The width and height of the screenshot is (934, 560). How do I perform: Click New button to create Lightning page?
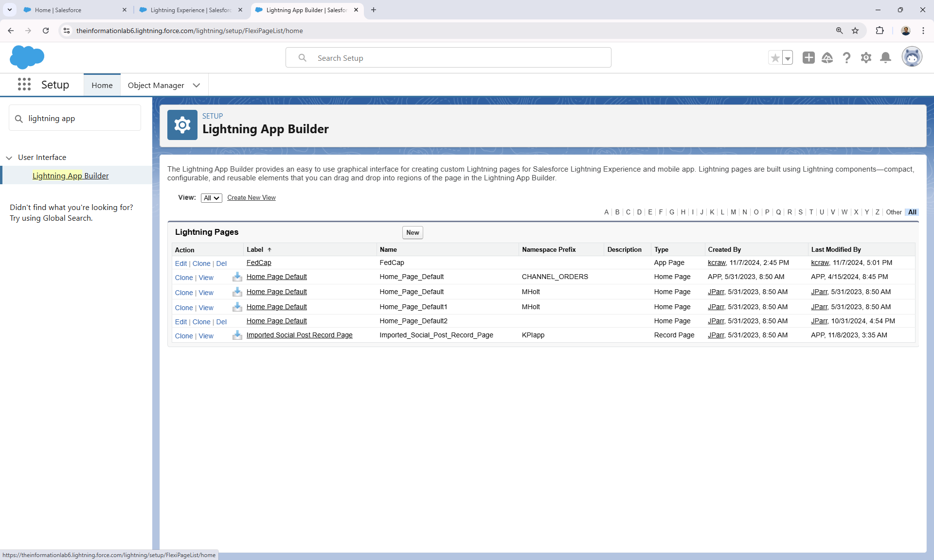point(413,232)
